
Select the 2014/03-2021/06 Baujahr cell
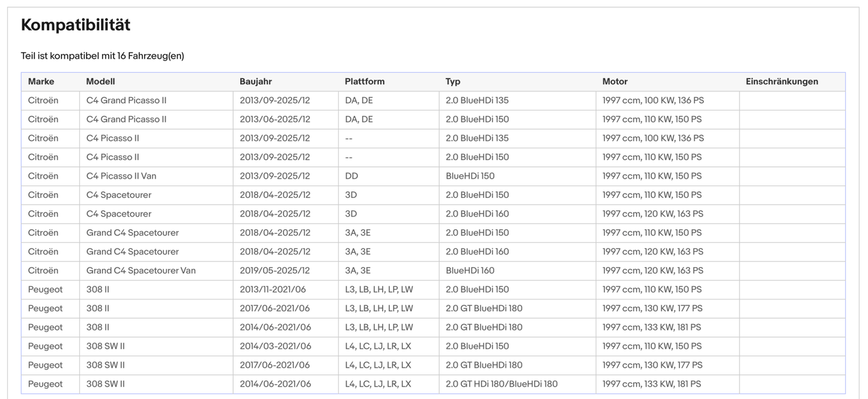[x=275, y=346]
